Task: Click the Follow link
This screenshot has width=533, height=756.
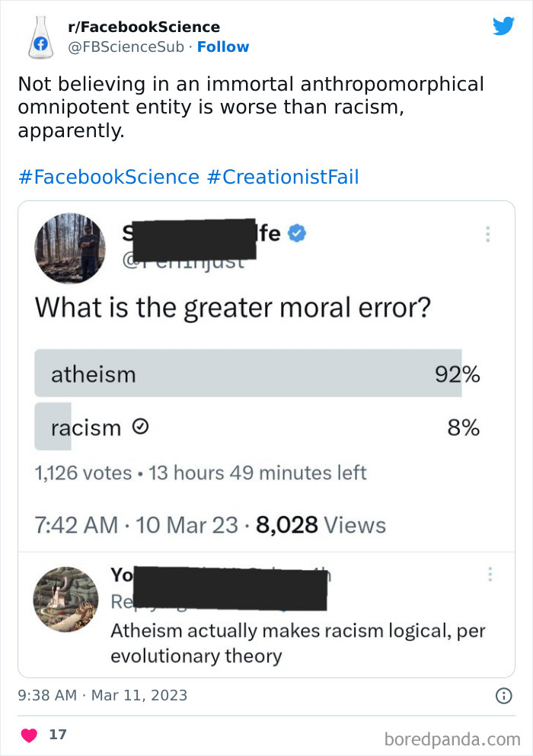Action: pyautogui.click(x=223, y=46)
